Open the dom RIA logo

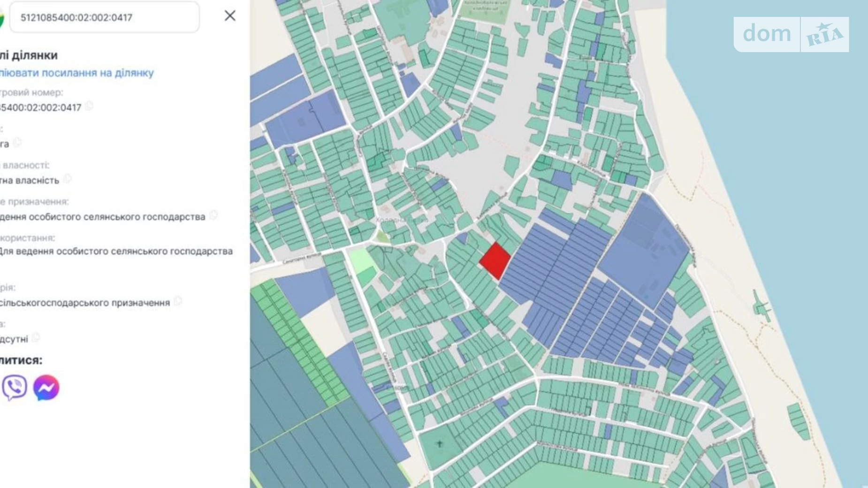[x=791, y=34]
